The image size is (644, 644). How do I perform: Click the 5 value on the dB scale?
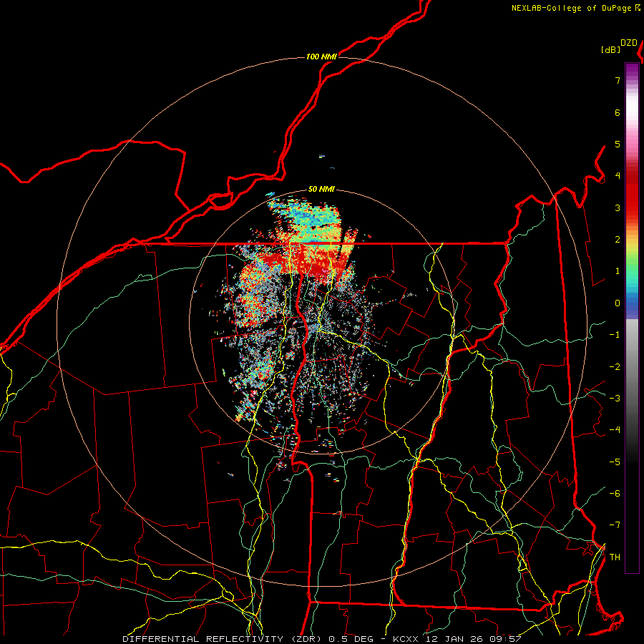618,144
